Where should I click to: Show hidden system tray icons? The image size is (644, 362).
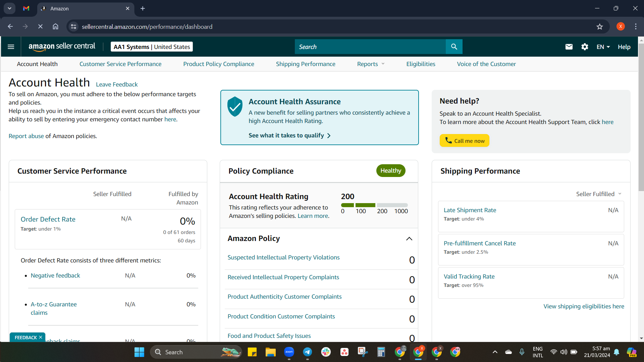point(495,352)
